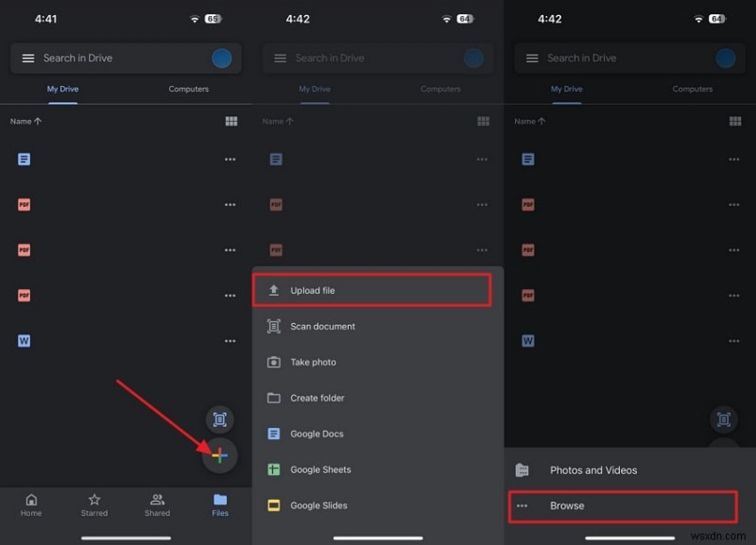Open second PDF file in left screen
Viewport: 756px width, 545px height.
pyautogui.click(x=25, y=249)
